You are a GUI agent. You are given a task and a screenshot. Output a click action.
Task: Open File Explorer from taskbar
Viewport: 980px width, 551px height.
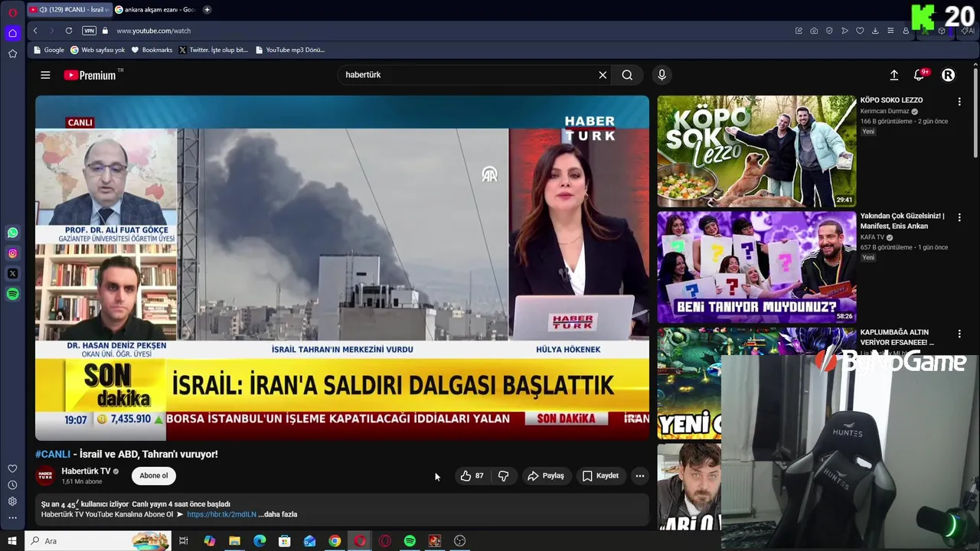pyautogui.click(x=234, y=541)
